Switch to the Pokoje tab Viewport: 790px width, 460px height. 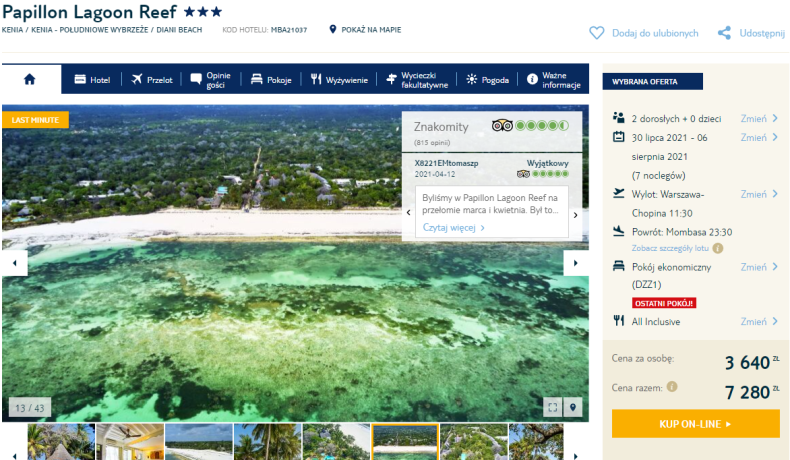click(x=271, y=80)
